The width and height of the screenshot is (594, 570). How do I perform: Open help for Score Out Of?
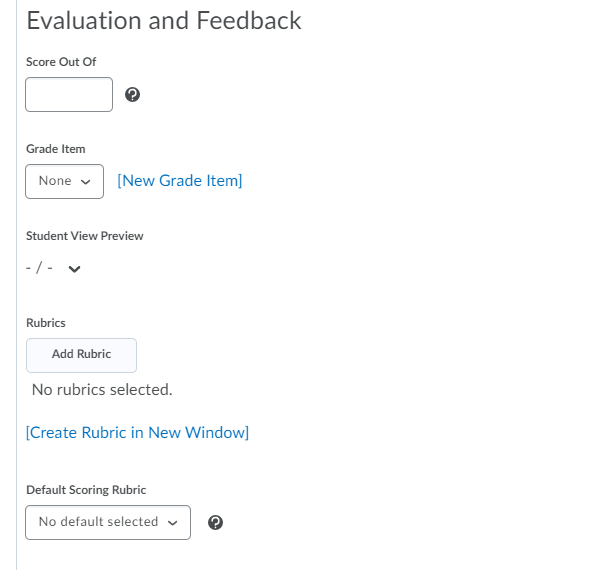tap(132, 94)
